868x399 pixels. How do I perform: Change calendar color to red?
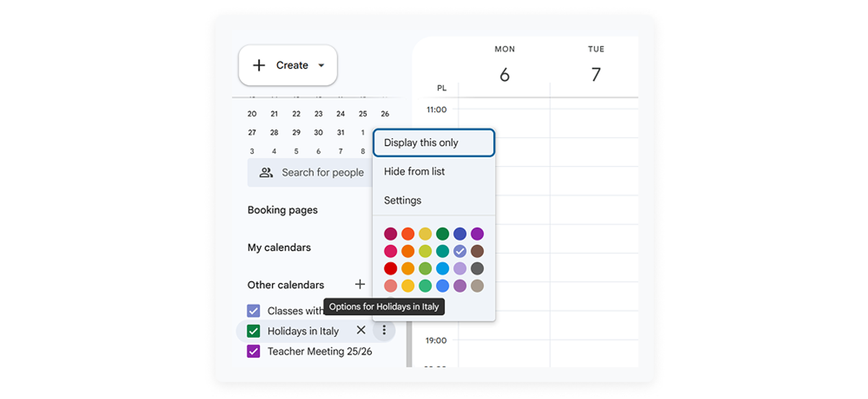coord(391,268)
